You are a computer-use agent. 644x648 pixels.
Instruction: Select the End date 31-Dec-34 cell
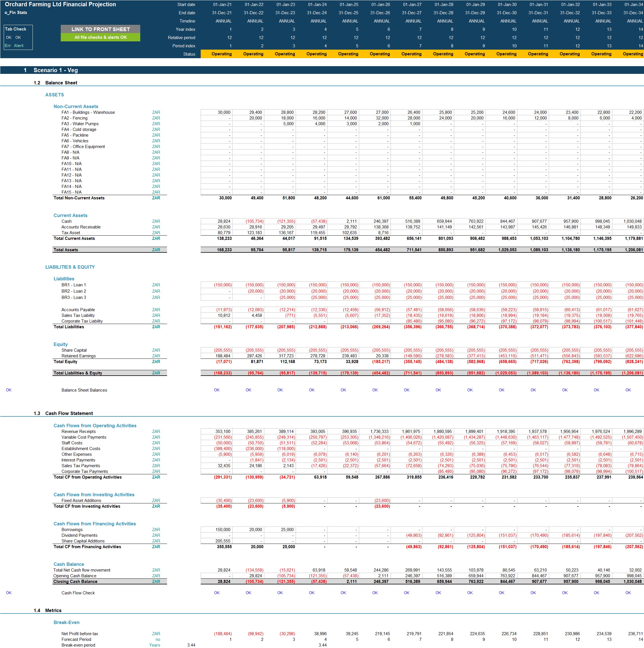633,13
